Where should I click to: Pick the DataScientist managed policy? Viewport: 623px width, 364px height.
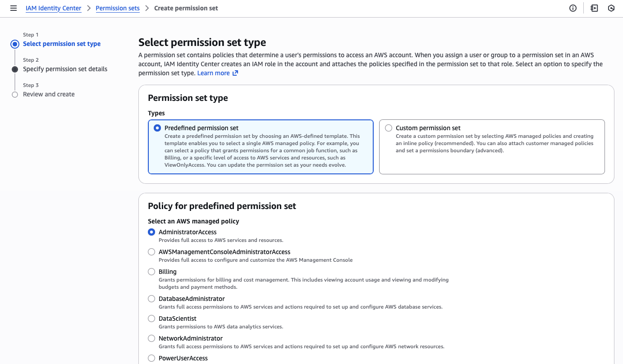click(151, 318)
